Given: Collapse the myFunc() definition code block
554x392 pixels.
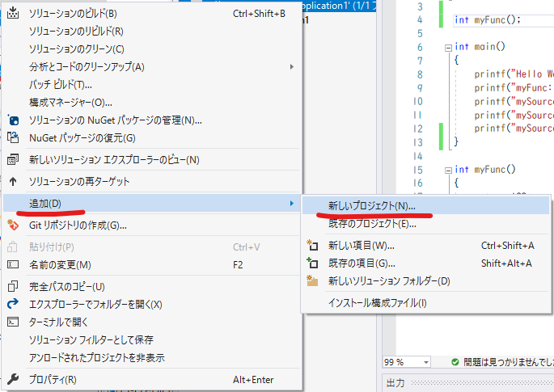Looking at the screenshot, I should pyautogui.click(x=447, y=170).
